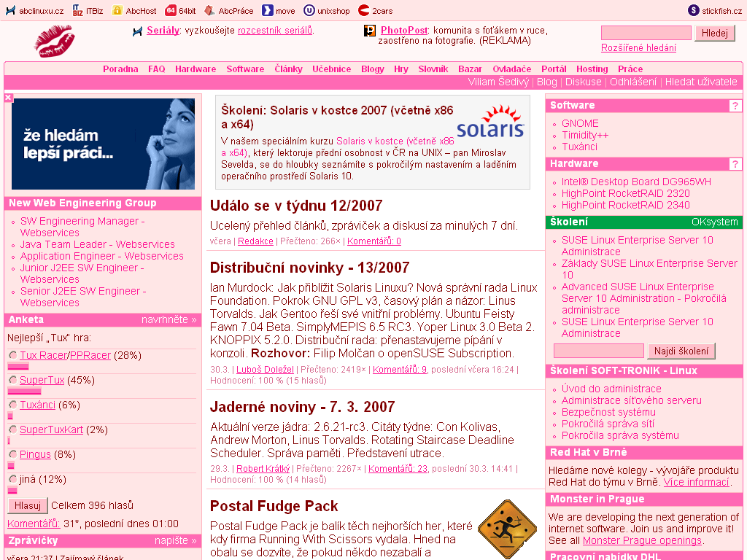Open the 'že hledám lepší práci' banner
Viewport: 747px width, 560px height.
point(103,144)
